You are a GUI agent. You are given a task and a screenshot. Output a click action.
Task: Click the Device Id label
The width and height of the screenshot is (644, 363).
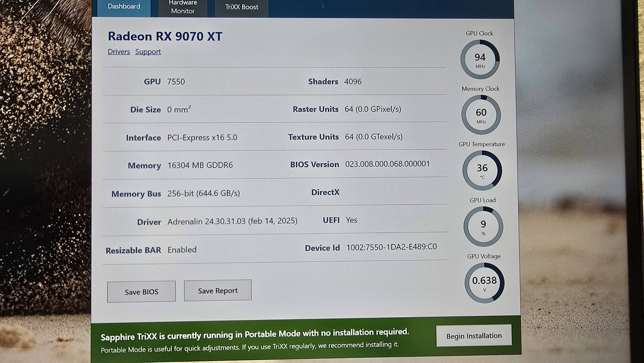(322, 248)
